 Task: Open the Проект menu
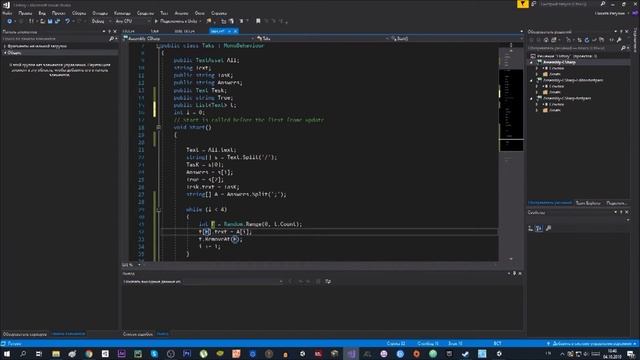[x=58, y=13]
